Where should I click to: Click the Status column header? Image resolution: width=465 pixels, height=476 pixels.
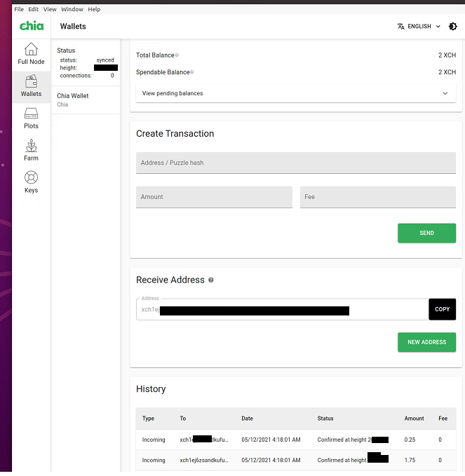coord(325,419)
